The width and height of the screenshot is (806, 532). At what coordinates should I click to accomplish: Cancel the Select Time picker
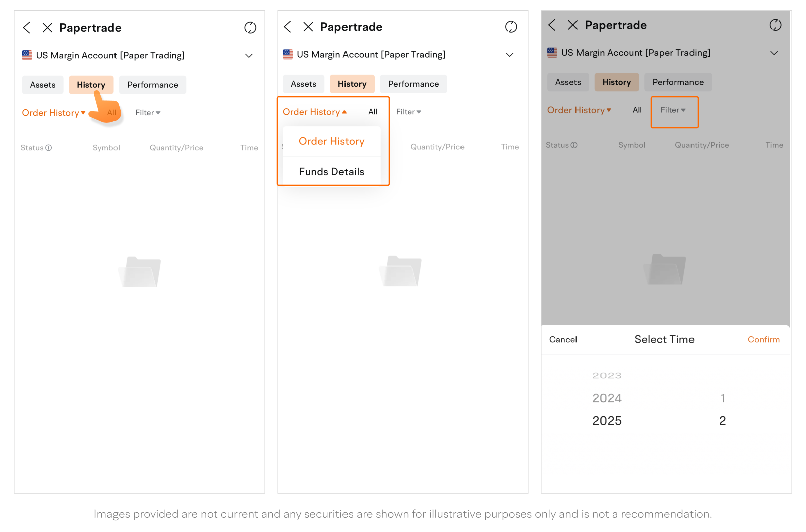(x=563, y=340)
